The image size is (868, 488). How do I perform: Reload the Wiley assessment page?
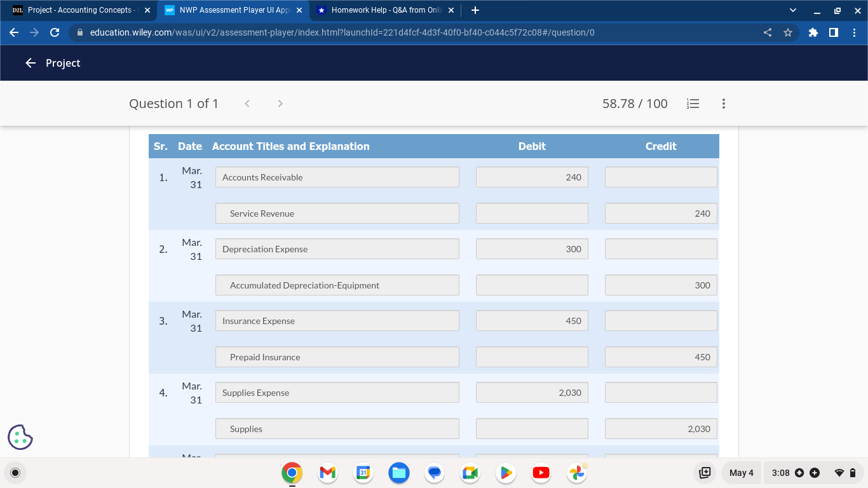(x=54, y=32)
